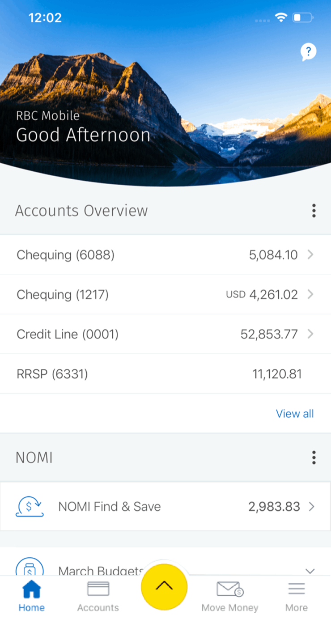Tap the NOMI Find & Save piggy icon
The width and height of the screenshot is (331, 644).
coord(30,507)
